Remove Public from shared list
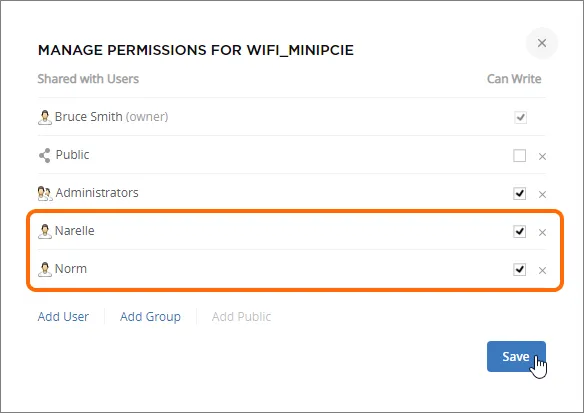Image resolution: width=584 pixels, height=413 pixels. pyautogui.click(x=542, y=156)
